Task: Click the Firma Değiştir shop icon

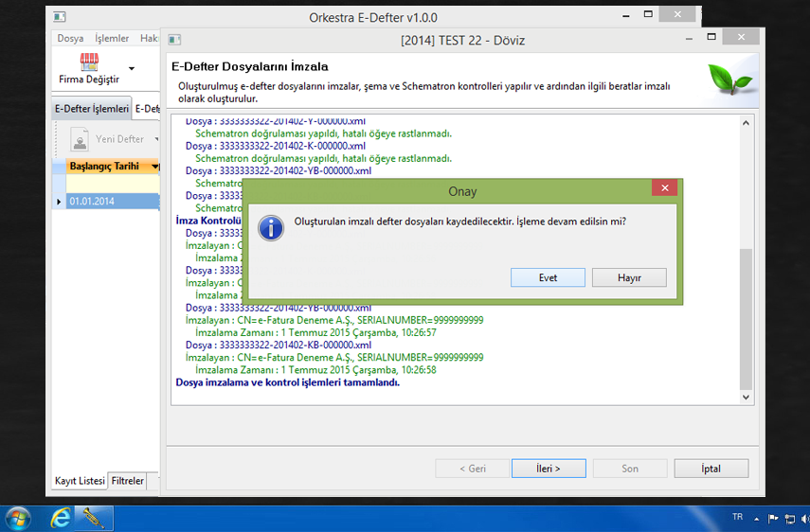Action: point(89,62)
